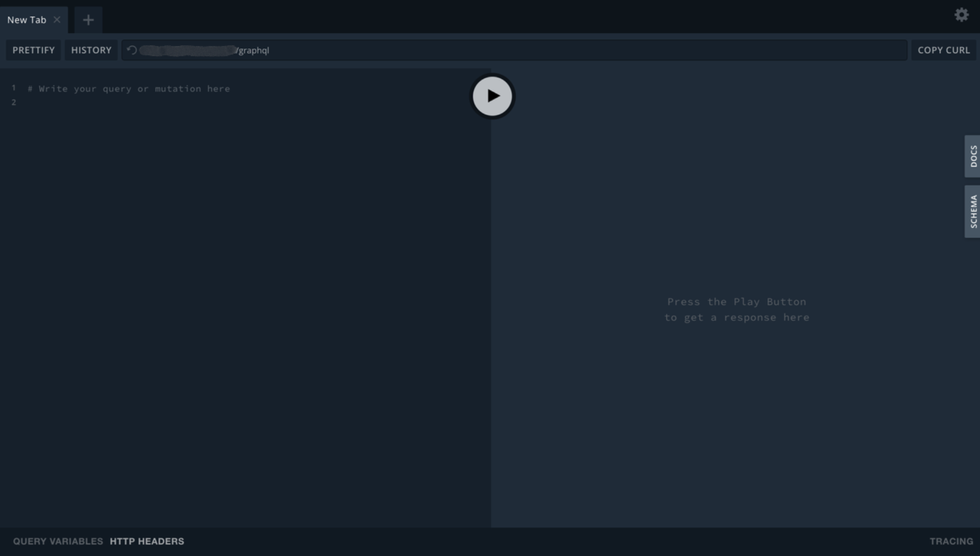Toggle open the History view
The width and height of the screenshot is (980, 556).
(x=90, y=50)
